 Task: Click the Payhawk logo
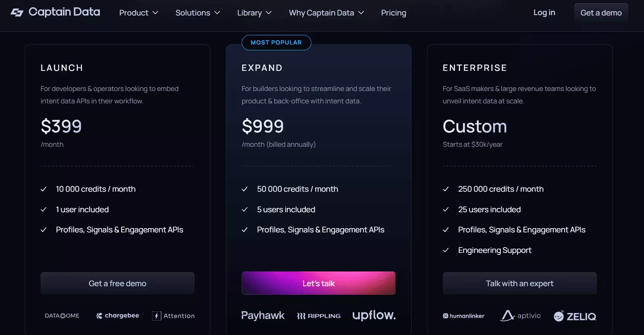[x=263, y=316]
